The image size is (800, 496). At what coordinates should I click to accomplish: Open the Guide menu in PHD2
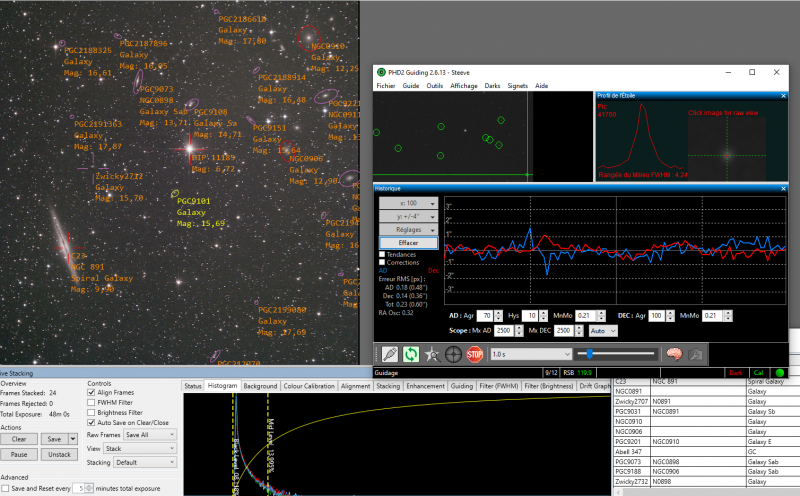411,86
